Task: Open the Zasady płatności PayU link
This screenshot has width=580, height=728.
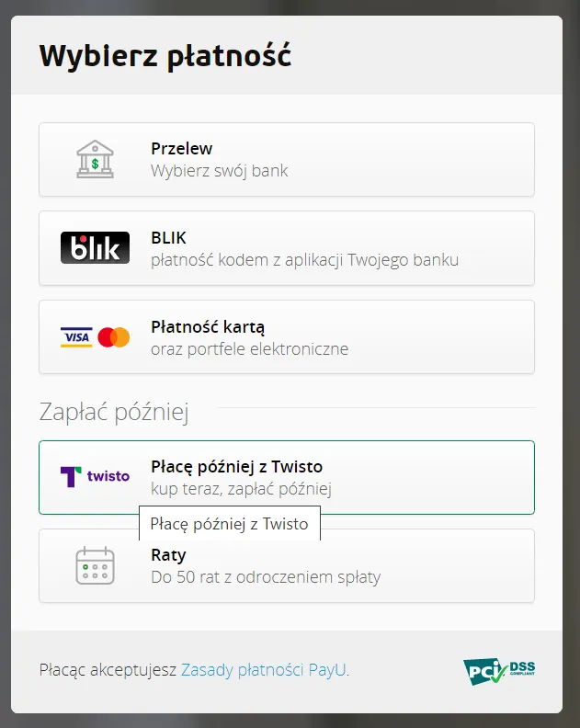Action: click(x=264, y=670)
